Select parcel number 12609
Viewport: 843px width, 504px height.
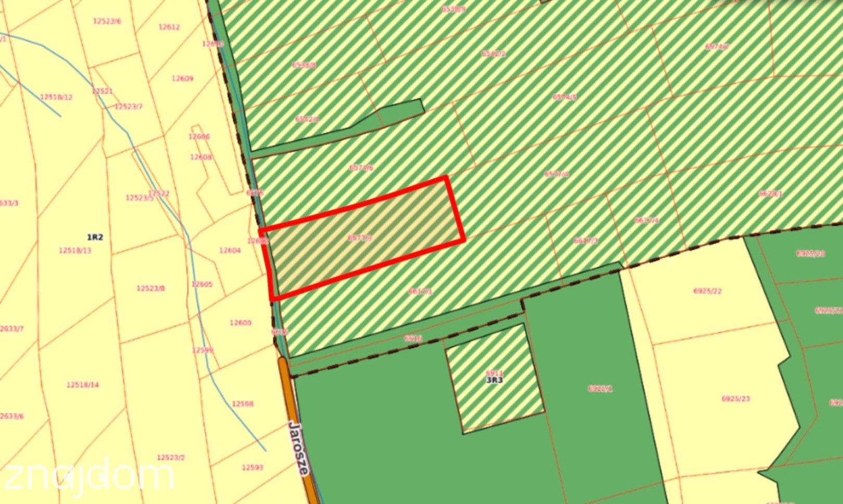coord(182,79)
